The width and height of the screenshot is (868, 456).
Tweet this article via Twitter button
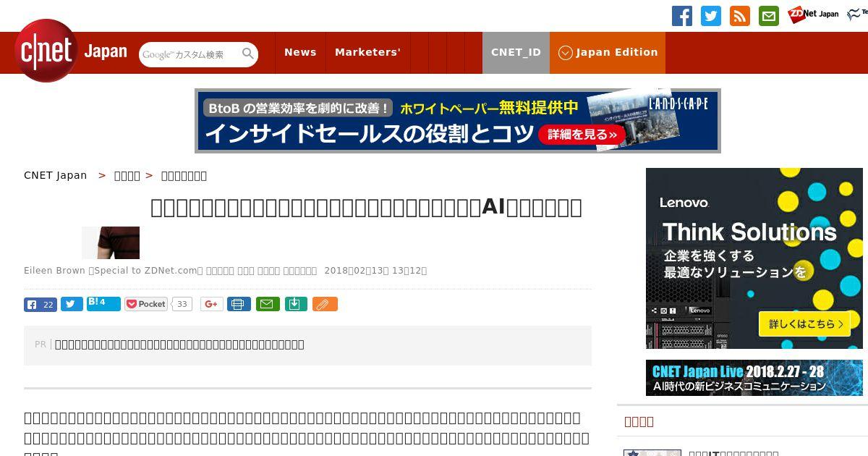(x=72, y=304)
